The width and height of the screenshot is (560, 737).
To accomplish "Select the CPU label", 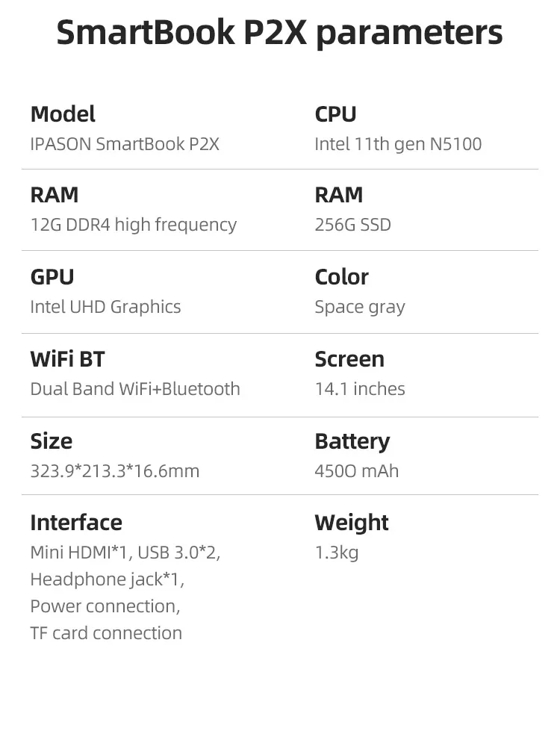I will coord(335,114).
